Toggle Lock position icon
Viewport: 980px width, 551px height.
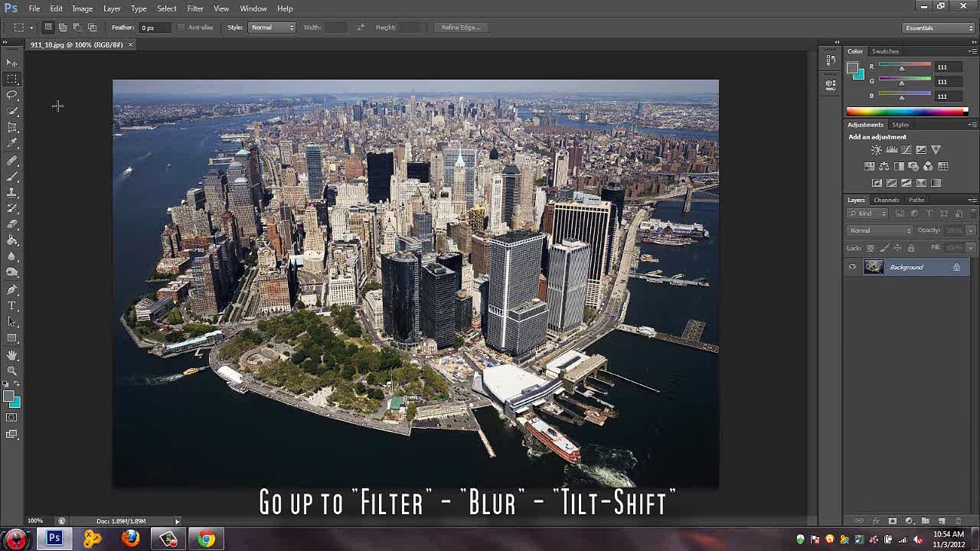(x=897, y=248)
